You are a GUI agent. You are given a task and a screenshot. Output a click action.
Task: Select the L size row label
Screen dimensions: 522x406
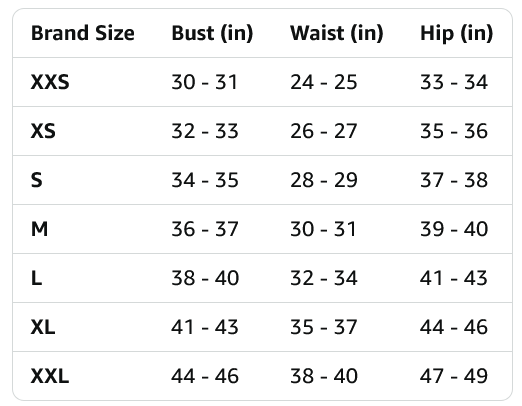(x=36, y=278)
